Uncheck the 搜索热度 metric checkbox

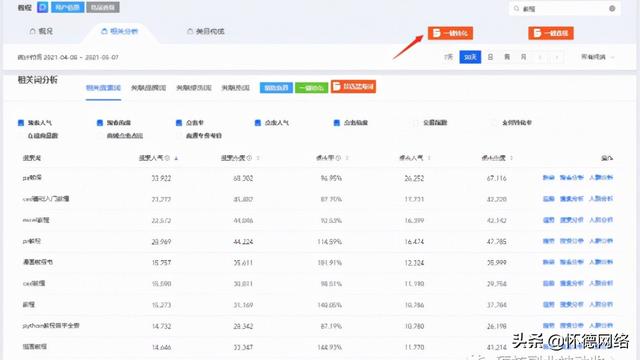point(100,123)
